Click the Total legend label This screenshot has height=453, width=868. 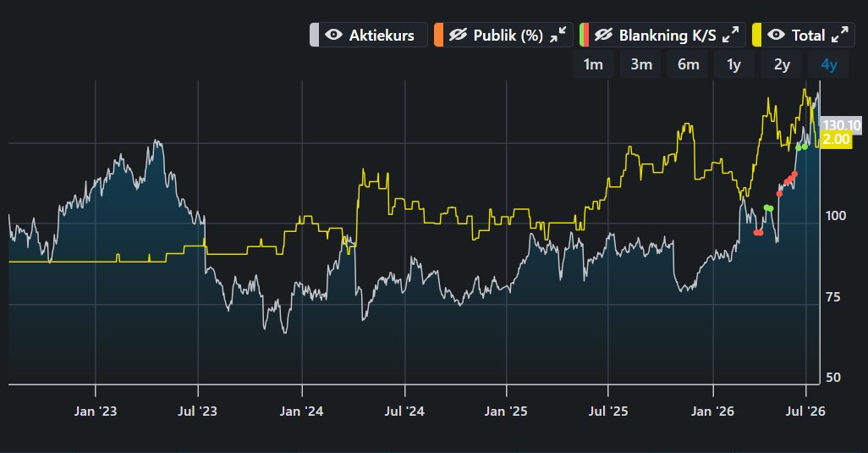[808, 36]
